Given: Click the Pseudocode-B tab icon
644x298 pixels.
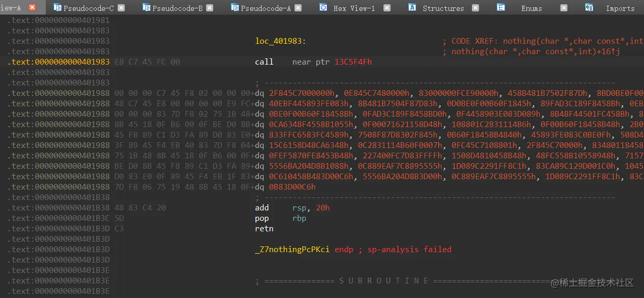Looking at the screenshot, I should (x=146, y=8).
